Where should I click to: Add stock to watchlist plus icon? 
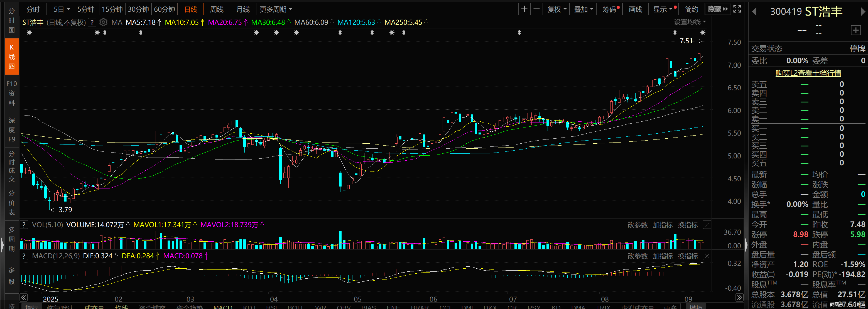855,30
